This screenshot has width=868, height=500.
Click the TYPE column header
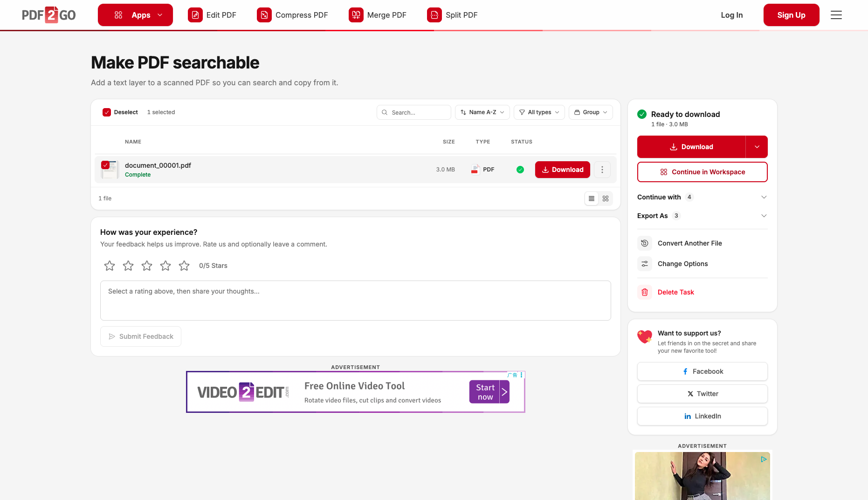coord(483,142)
